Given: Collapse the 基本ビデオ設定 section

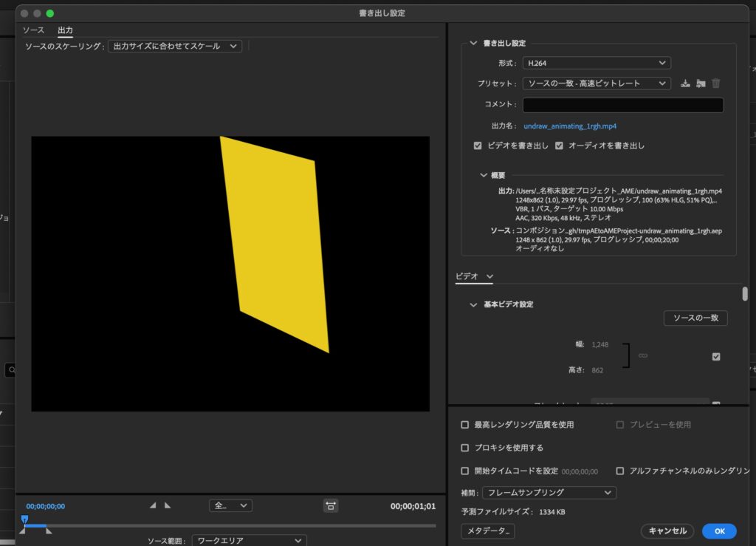Looking at the screenshot, I should coord(473,304).
